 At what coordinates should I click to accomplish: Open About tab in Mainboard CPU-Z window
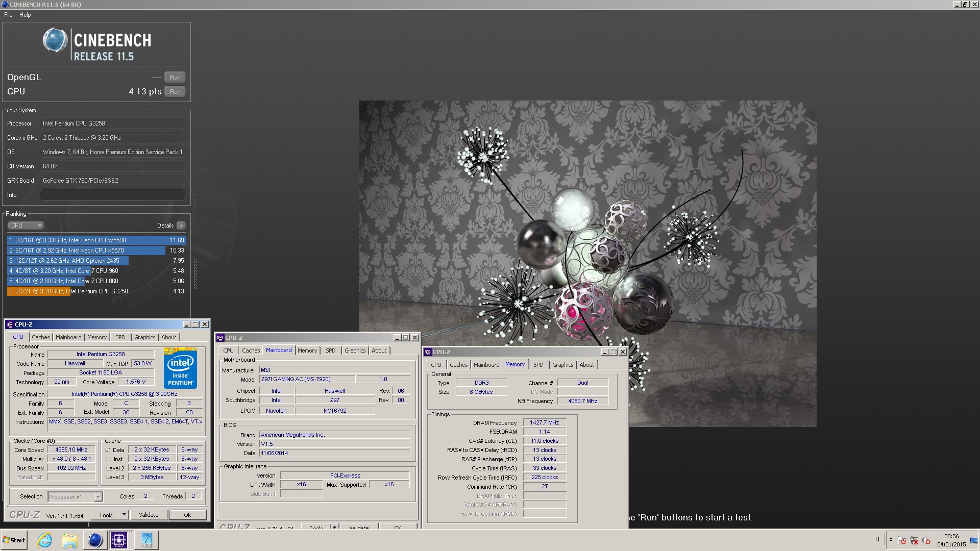pos(379,350)
